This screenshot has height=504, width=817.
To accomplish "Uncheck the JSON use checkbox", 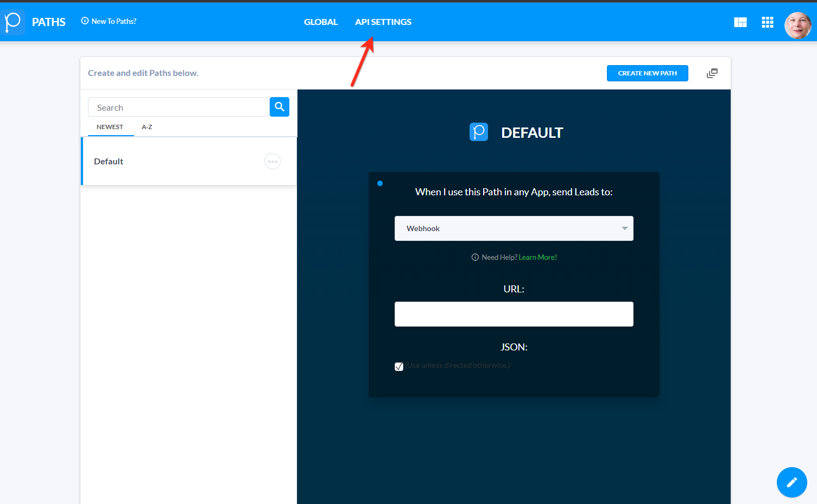I will (399, 366).
